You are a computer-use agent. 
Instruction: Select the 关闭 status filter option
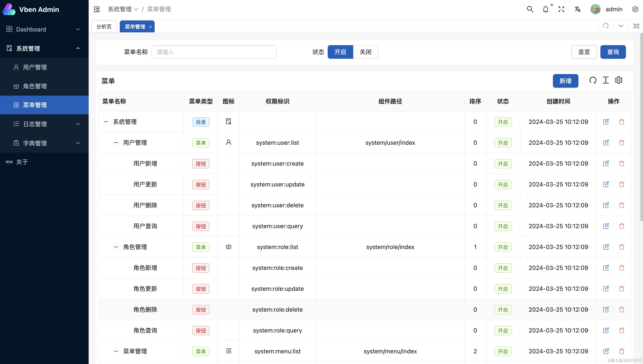pyautogui.click(x=365, y=52)
